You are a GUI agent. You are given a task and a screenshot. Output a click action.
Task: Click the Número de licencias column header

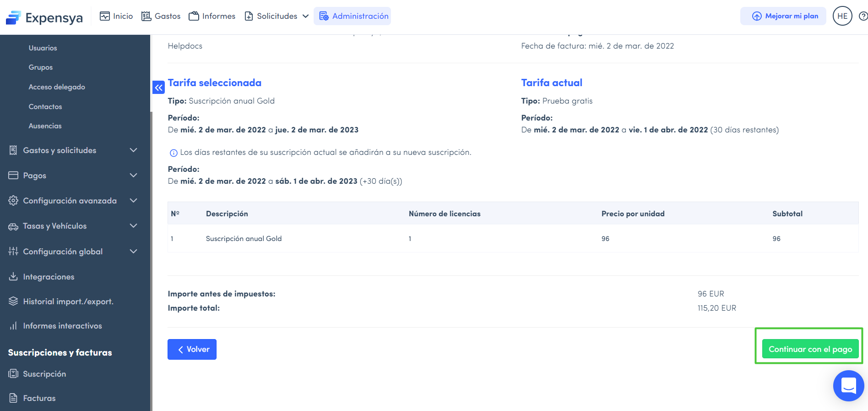[445, 214]
